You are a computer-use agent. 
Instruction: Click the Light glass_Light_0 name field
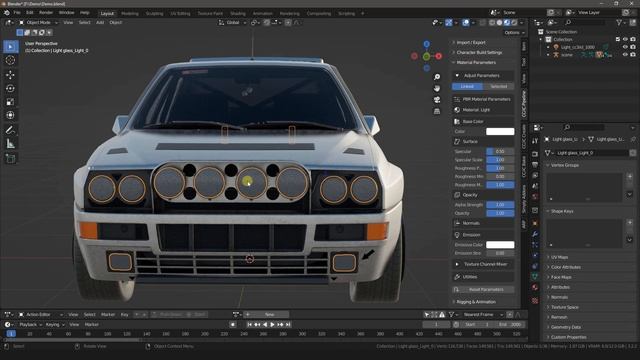coord(592,153)
